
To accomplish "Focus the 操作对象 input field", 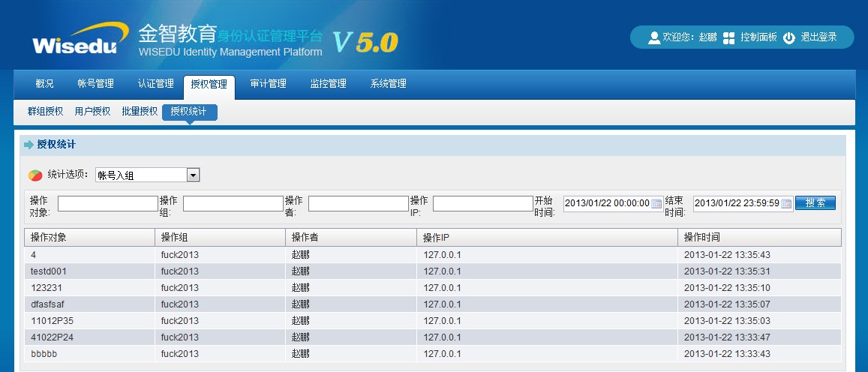I will [x=108, y=204].
